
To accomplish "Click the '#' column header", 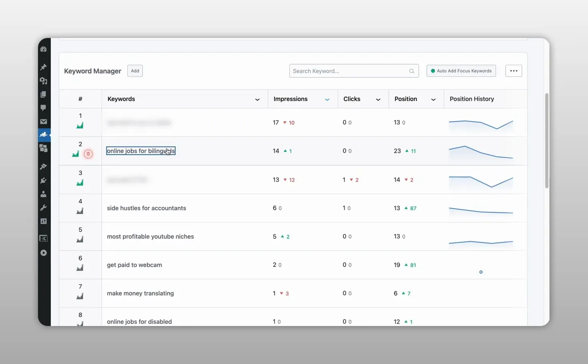I will pos(80,99).
